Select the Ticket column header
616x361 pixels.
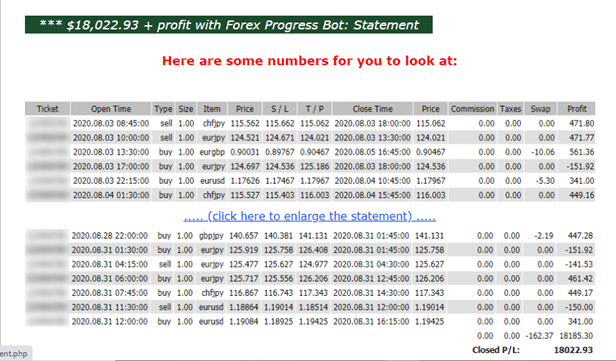click(x=48, y=109)
